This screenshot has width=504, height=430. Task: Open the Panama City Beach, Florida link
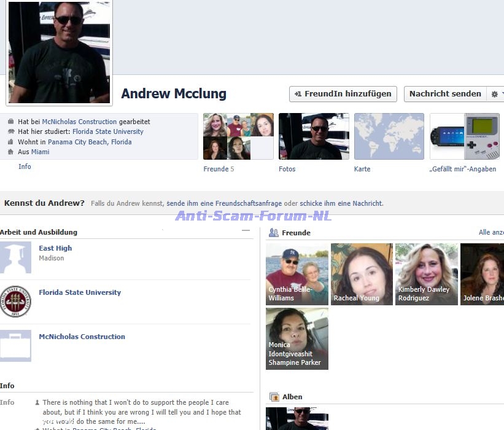(x=90, y=142)
